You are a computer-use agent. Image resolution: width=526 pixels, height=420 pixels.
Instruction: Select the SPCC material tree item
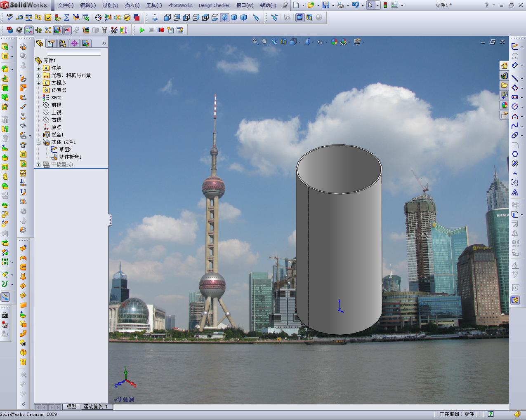pos(56,98)
